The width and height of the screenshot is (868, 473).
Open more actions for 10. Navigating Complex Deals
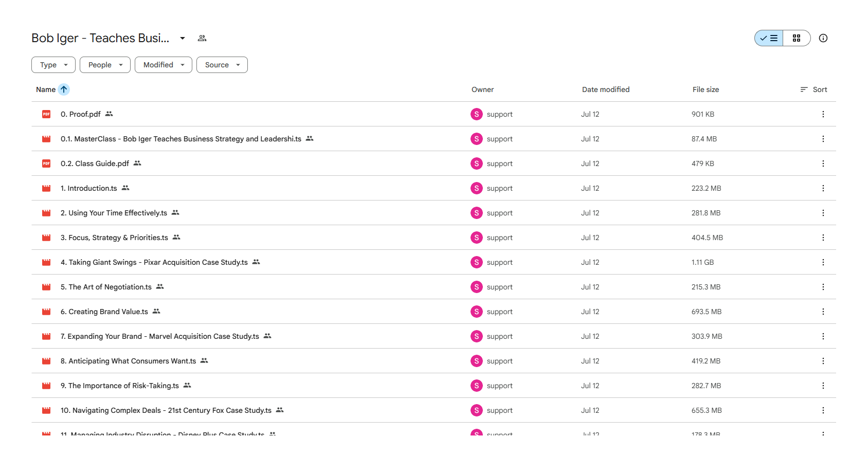point(823,410)
